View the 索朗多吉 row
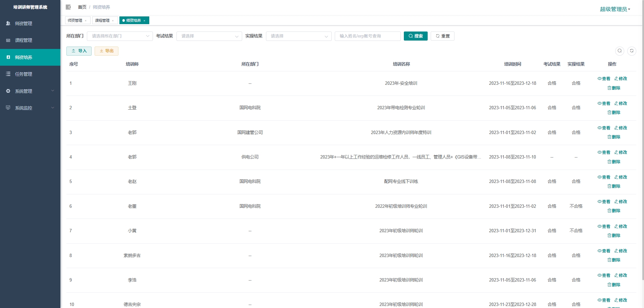Viewport: 644px width, 308px height. pyautogui.click(x=604, y=251)
